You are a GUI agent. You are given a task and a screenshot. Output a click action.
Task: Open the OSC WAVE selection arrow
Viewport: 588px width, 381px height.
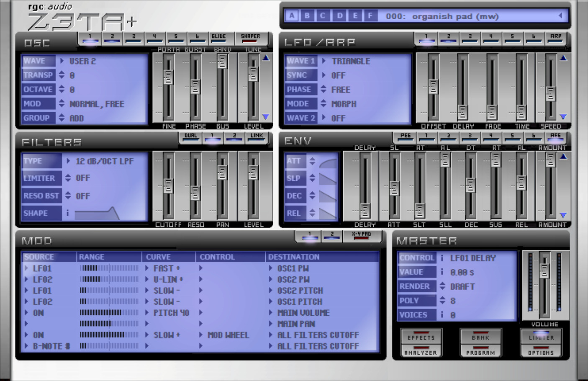(62, 61)
